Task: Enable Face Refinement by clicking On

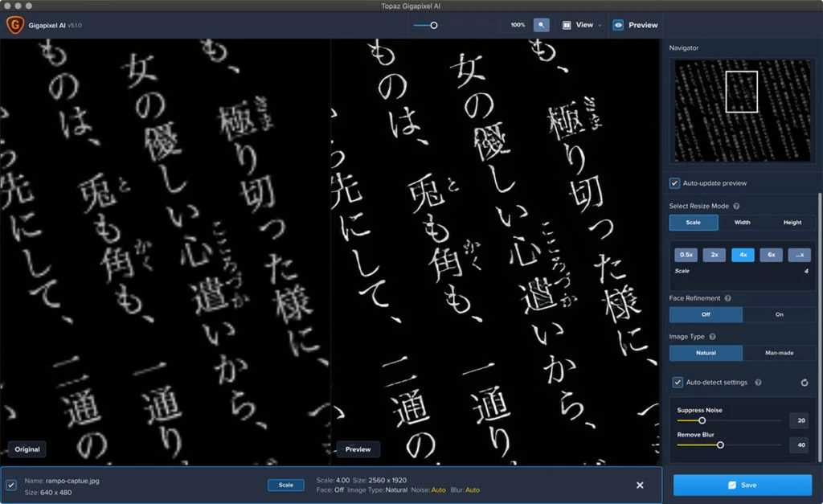Action: [779, 314]
